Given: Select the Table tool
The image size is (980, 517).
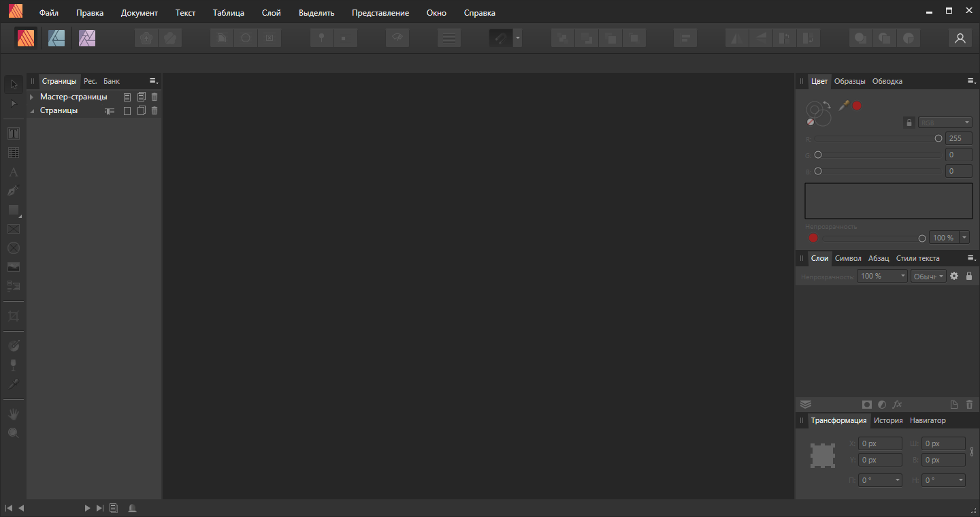Looking at the screenshot, I should coord(14,153).
